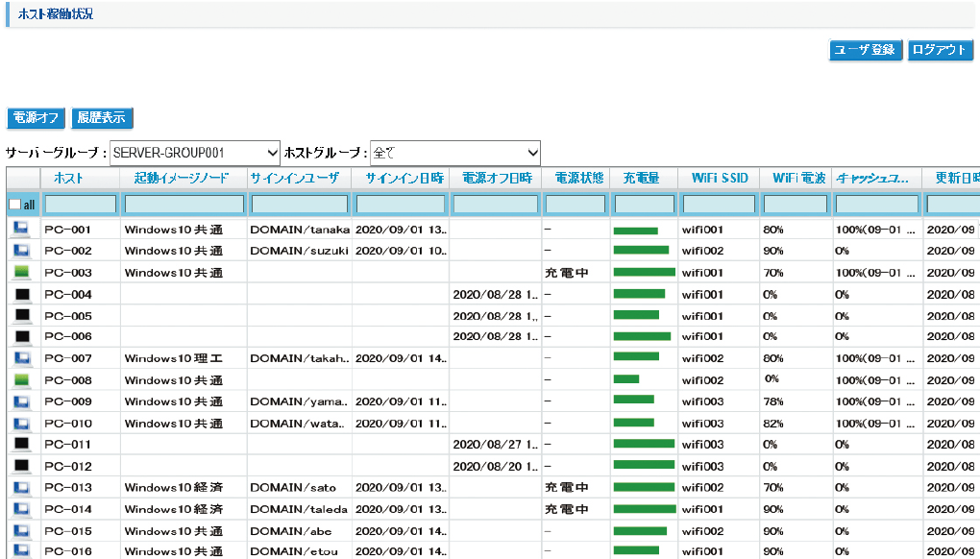Check the 'all' select-all checkbox
The height and width of the screenshot is (559, 980).
pyautogui.click(x=15, y=205)
